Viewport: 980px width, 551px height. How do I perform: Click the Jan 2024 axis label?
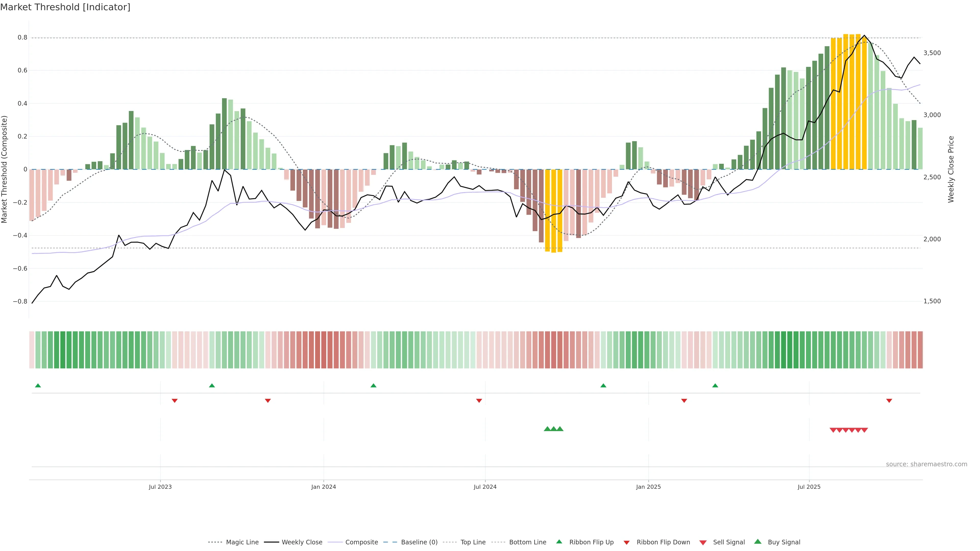[x=323, y=487]
